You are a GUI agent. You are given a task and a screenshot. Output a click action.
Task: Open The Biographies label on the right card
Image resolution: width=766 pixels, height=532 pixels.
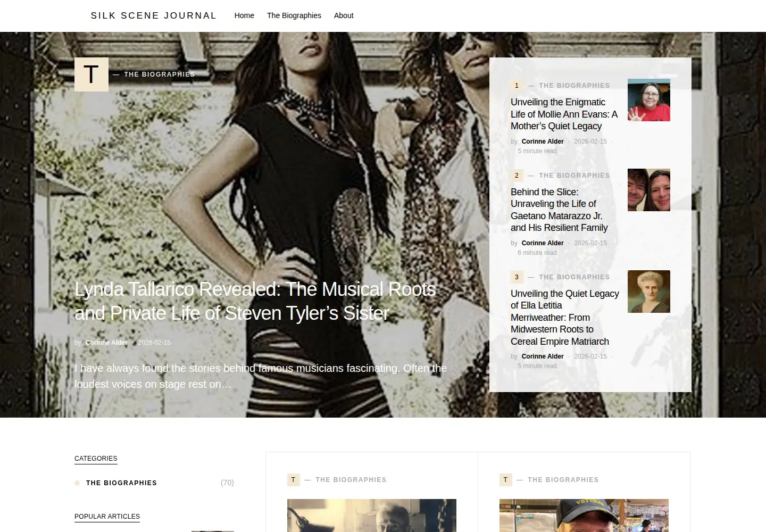point(563,480)
